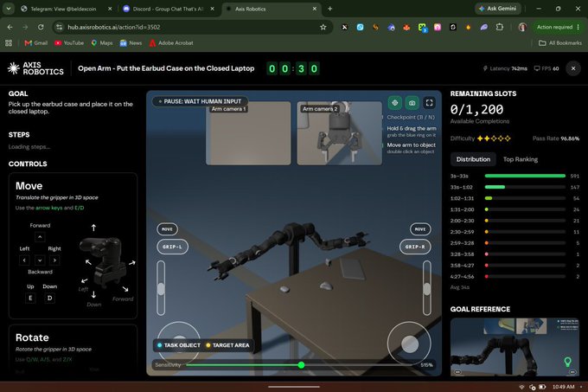Click PAUSE: WAIT HUMAN INPUT status pill
588x392 pixels.
tap(200, 101)
